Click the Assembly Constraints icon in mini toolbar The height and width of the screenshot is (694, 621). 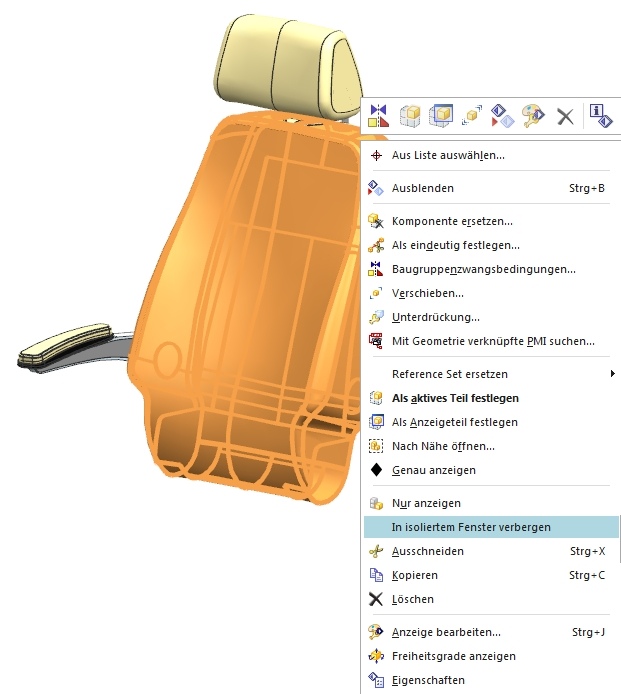coord(378,116)
